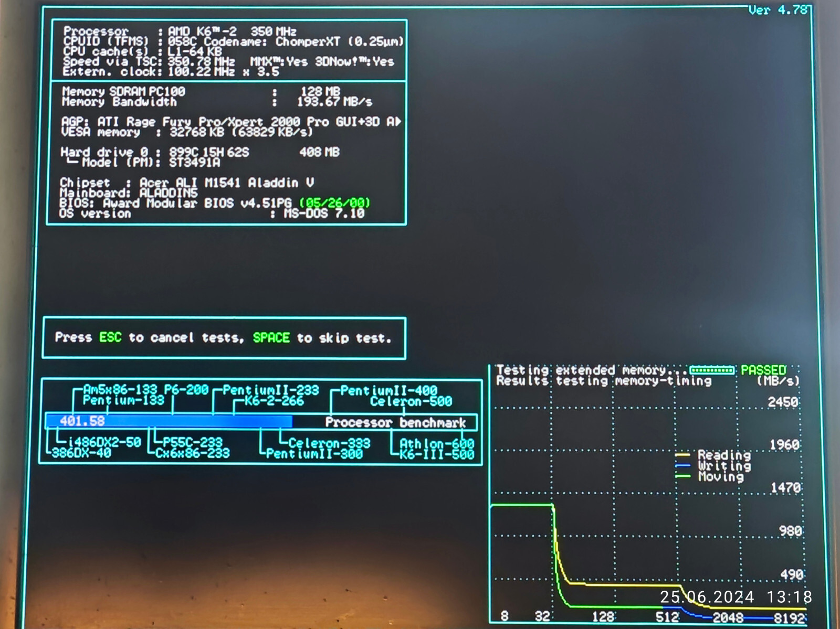
Task: Click the 'ALADDIN5' mainboard name
Action: tap(169, 193)
